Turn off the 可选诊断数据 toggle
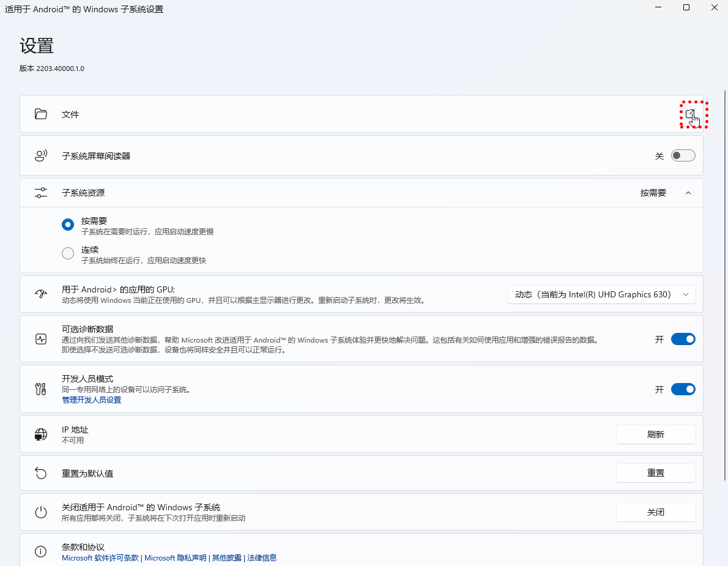The height and width of the screenshot is (566, 728). click(683, 339)
